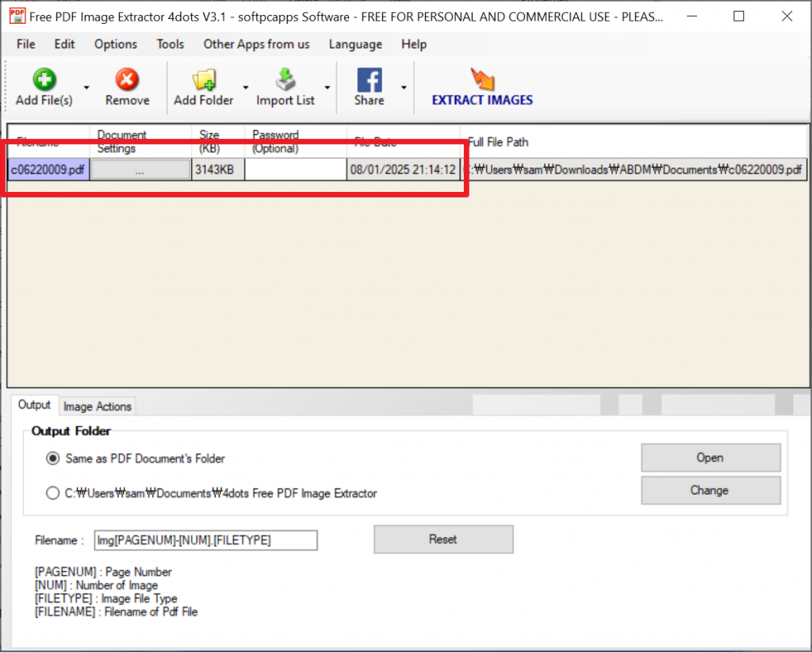Click the Open output folder button

[710, 458]
